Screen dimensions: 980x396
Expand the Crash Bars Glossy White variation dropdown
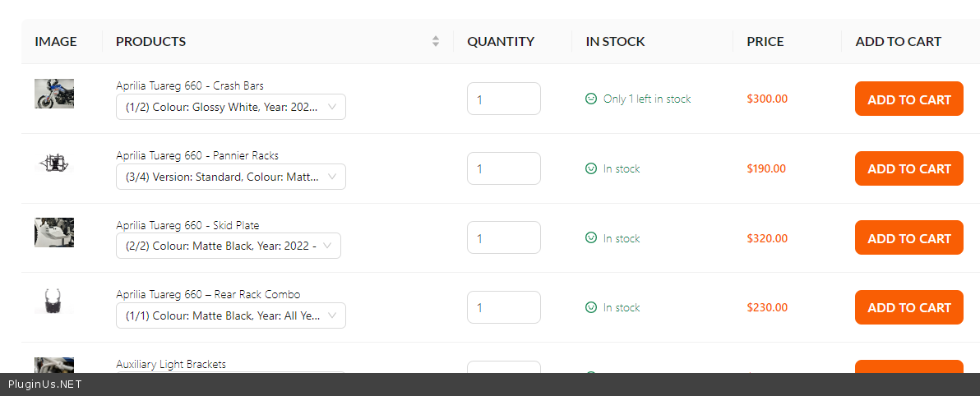pos(230,107)
